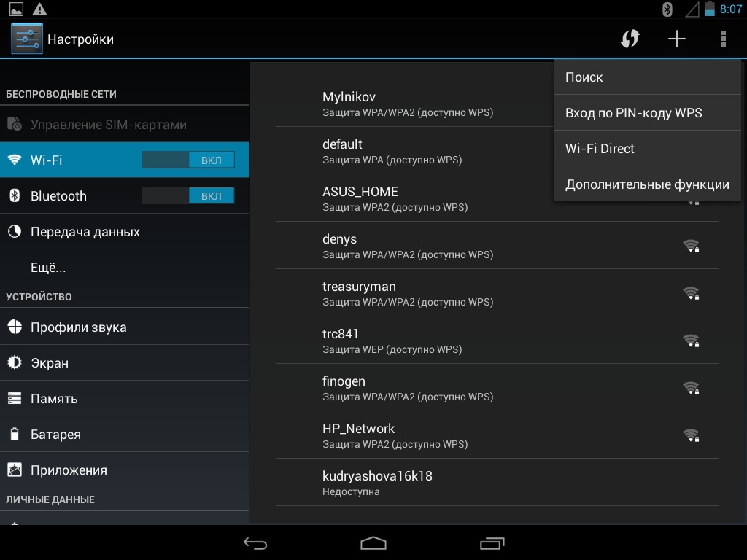Viewport: 747px width, 560px height.
Task: Choose Вход по PIN-коду WPS option
Action: tap(647, 113)
